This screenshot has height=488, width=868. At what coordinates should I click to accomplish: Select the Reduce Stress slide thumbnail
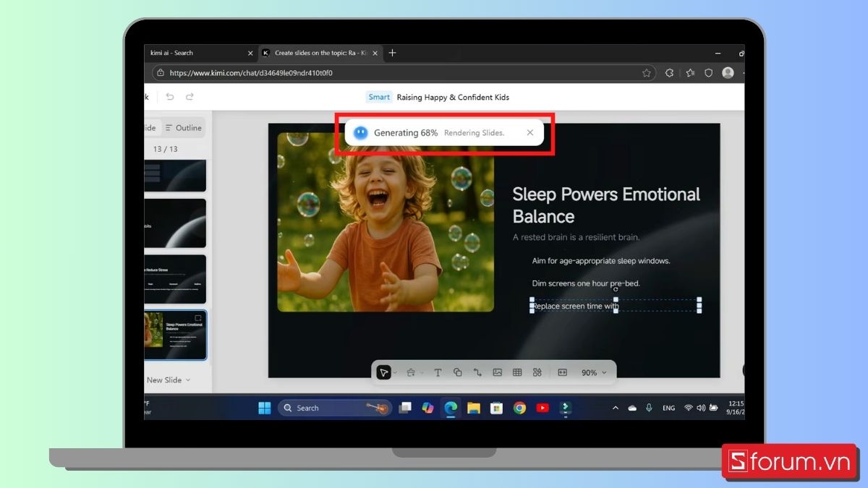click(x=175, y=279)
